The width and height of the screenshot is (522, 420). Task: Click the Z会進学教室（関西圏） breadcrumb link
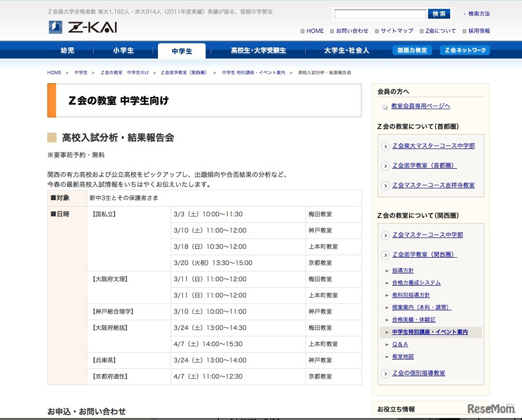pyautogui.click(x=184, y=72)
